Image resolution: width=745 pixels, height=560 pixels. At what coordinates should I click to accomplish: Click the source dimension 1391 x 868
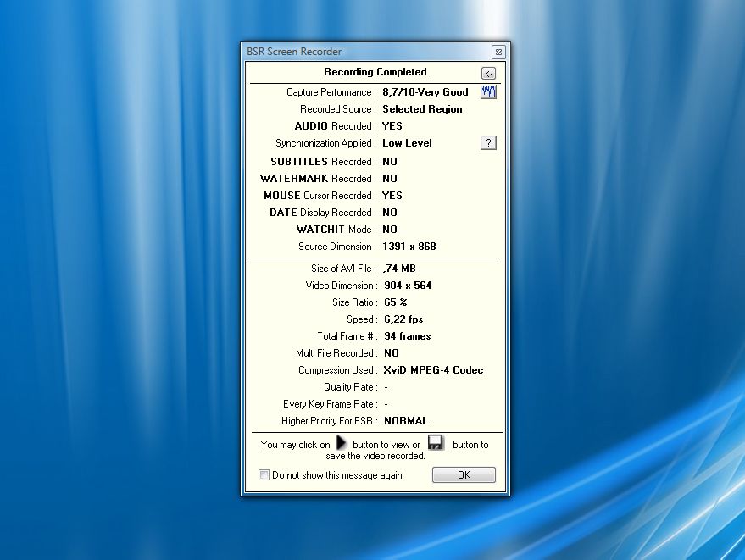pos(409,247)
